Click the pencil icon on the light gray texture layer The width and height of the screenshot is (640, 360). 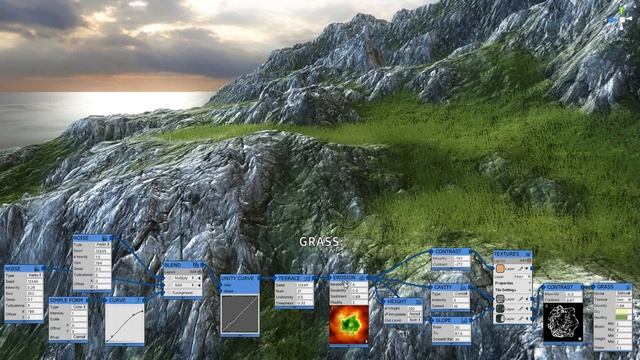[x=520, y=299]
